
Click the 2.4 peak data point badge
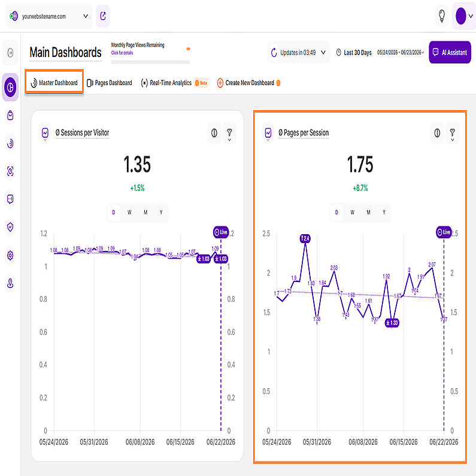click(x=305, y=238)
